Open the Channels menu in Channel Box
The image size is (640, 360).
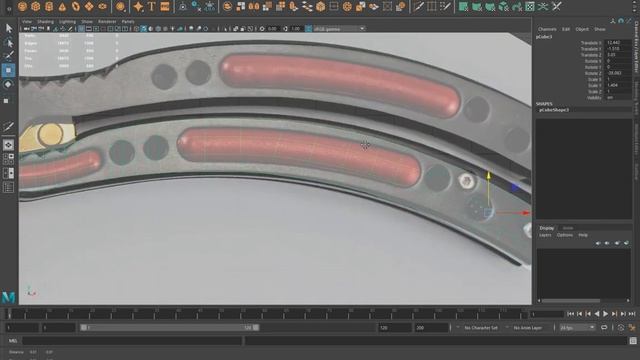[x=547, y=29]
